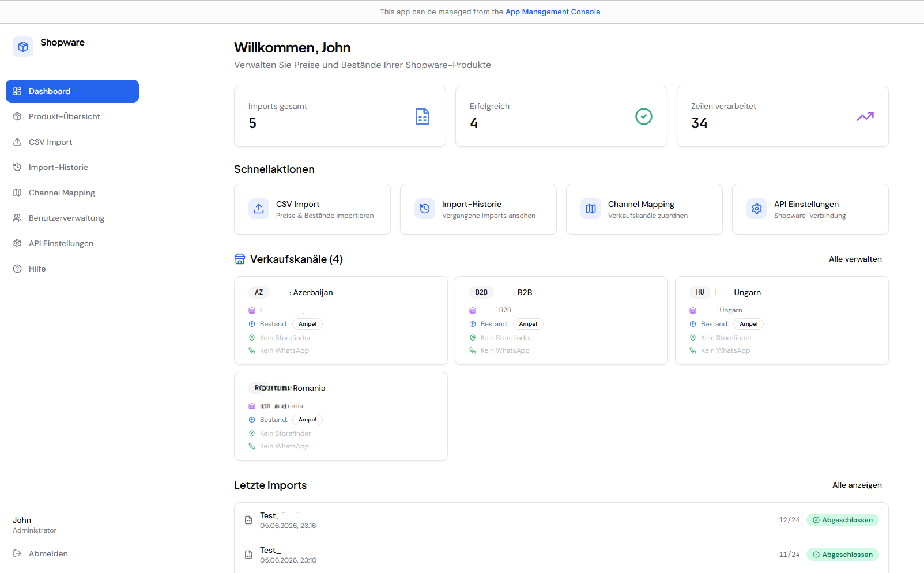The width and height of the screenshot is (924, 573).
Task: Click the Zeilen verarbeitet trend arrow icon
Action: [x=865, y=116]
